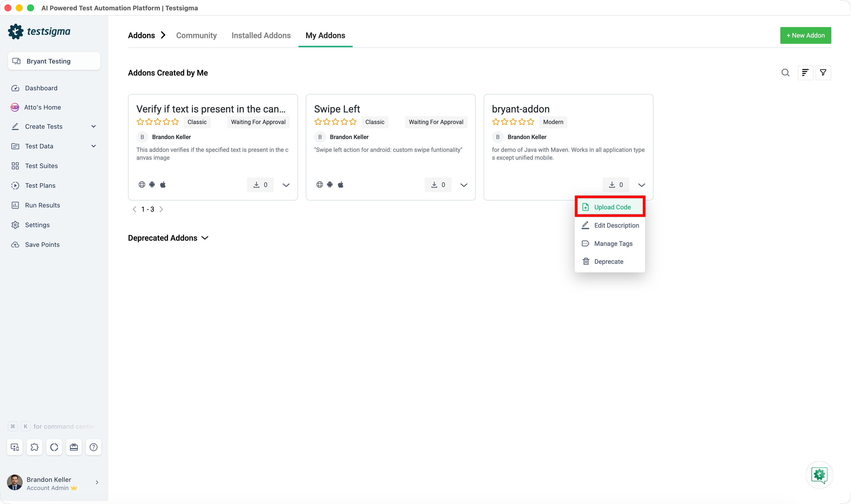Click the circular progress icon in the sidebar bottom

click(x=54, y=447)
